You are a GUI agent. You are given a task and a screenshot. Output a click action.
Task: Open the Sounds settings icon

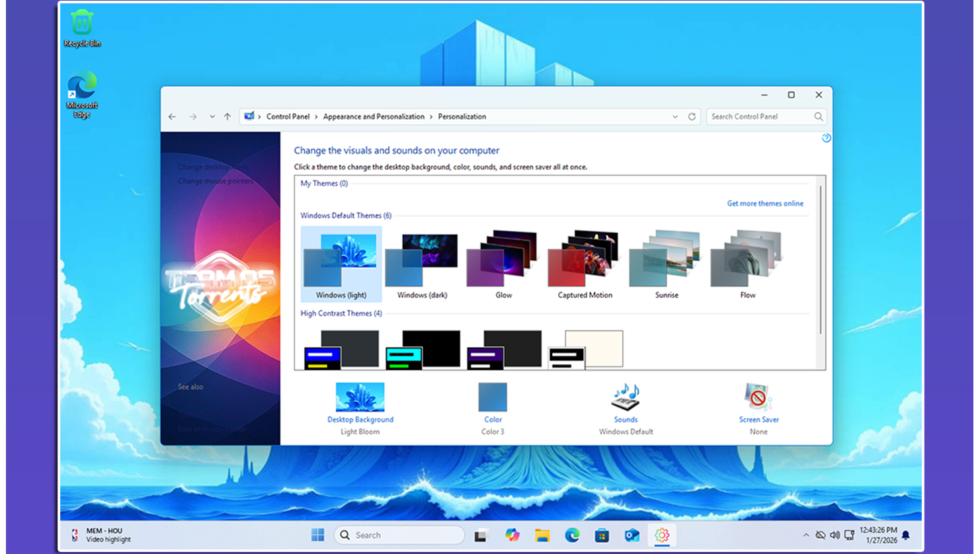coord(626,398)
